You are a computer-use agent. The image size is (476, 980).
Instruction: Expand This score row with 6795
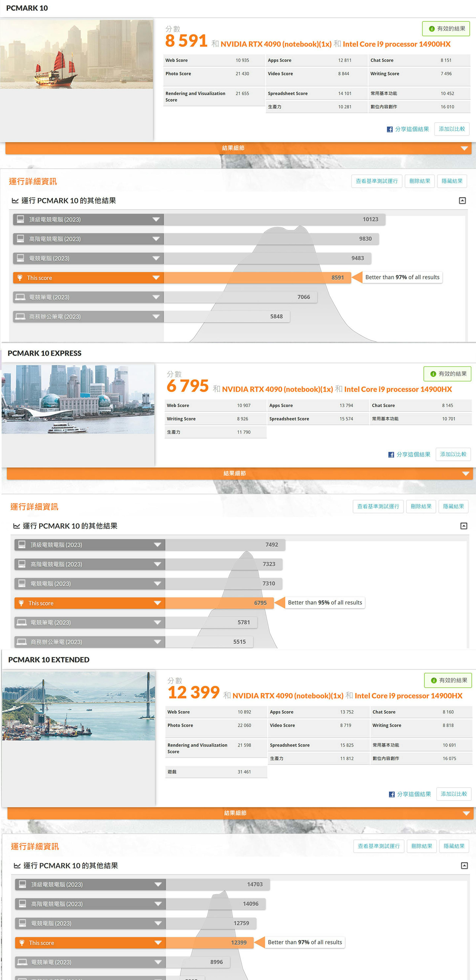(157, 603)
